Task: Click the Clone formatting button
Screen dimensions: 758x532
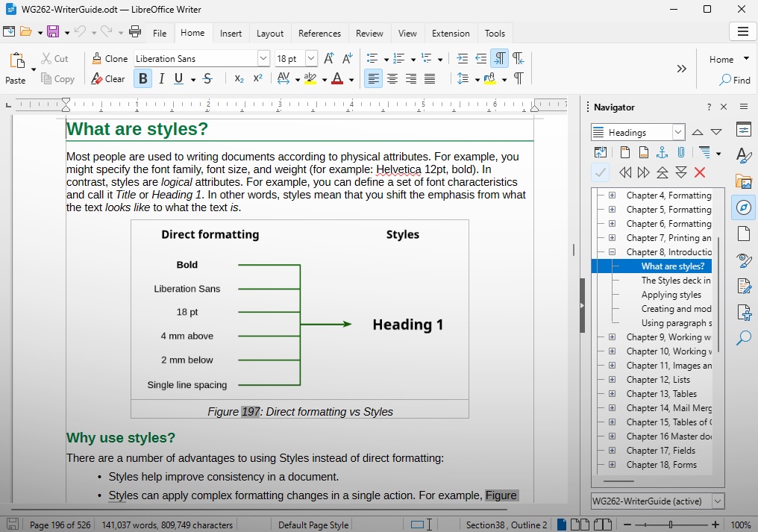Action: click(110, 58)
